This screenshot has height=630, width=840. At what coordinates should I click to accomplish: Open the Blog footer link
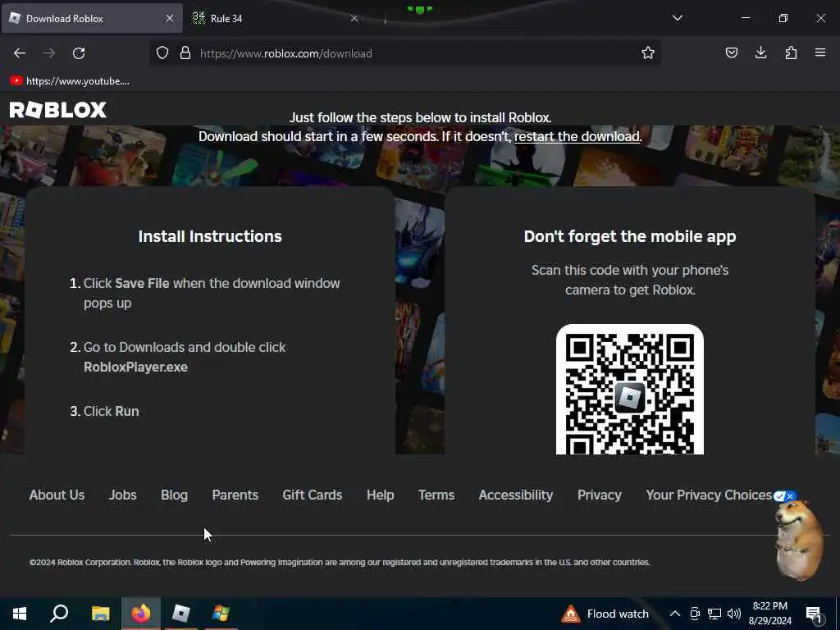pos(174,495)
